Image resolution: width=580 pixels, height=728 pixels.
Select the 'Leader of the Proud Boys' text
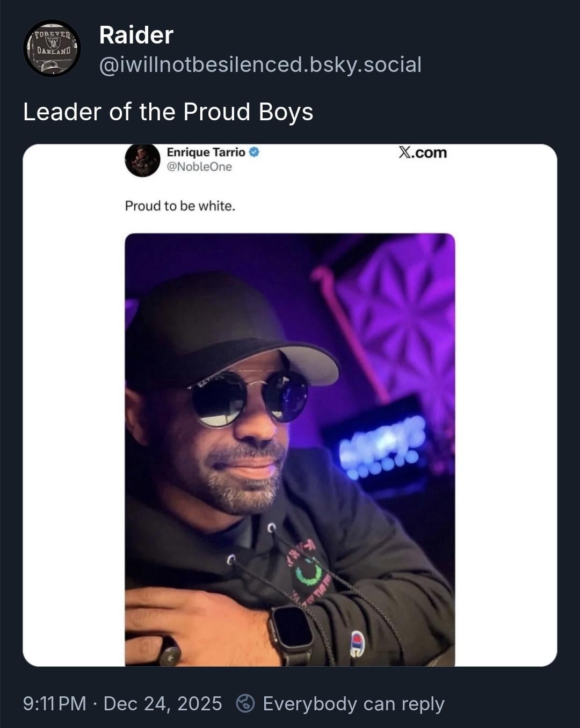tap(168, 112)
